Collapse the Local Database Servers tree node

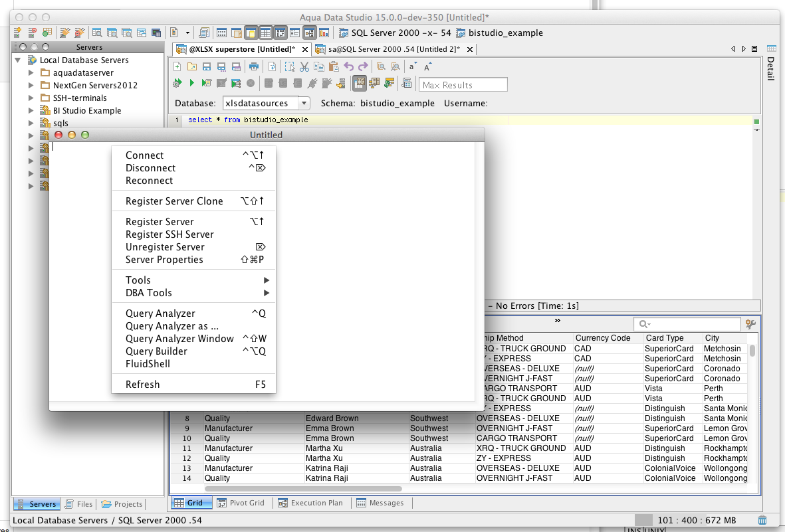tap(18, 60)
